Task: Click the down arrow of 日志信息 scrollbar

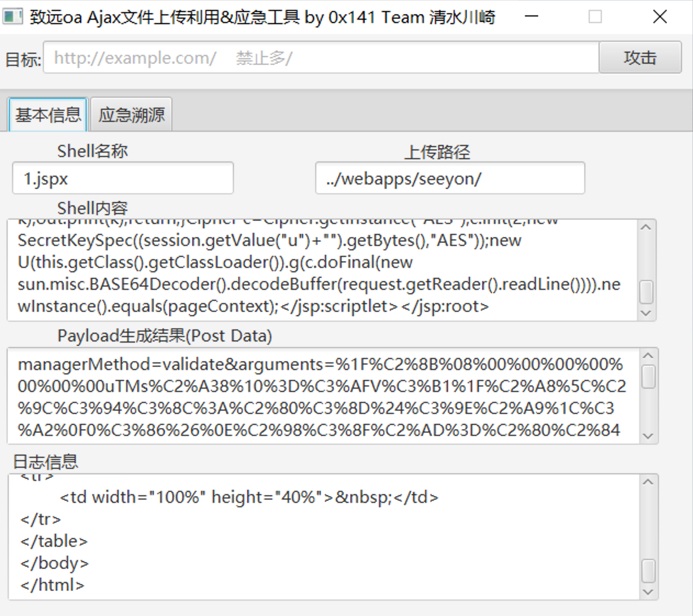Action: coord(649,592)
